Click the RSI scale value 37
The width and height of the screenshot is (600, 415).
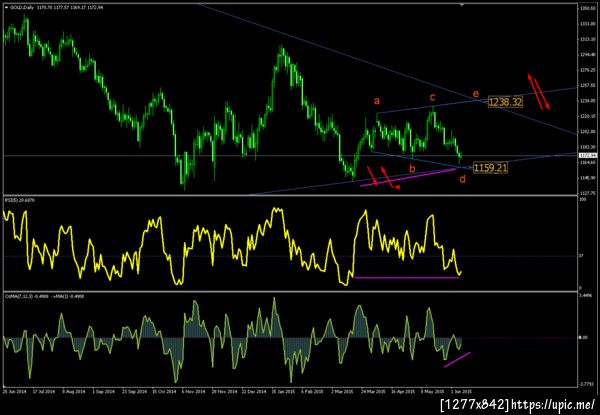tap(581, 256)
